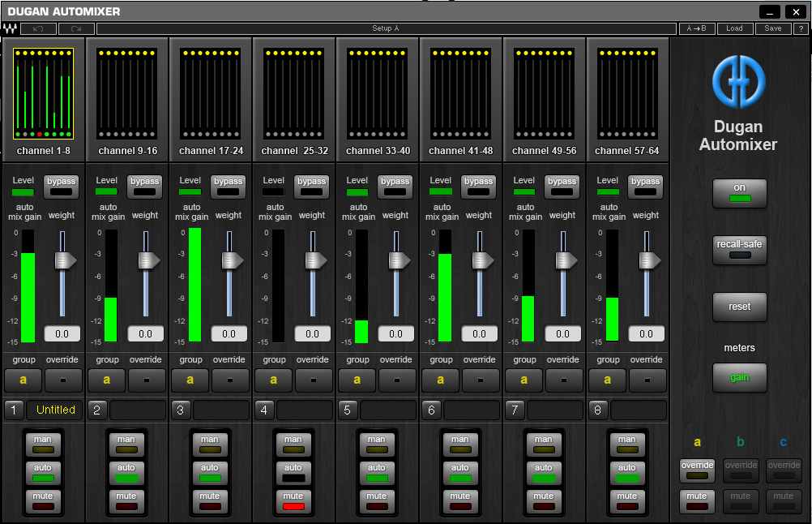This screenshot has width=812, height=524.
Task: Click the reset button
Action: 740,307
